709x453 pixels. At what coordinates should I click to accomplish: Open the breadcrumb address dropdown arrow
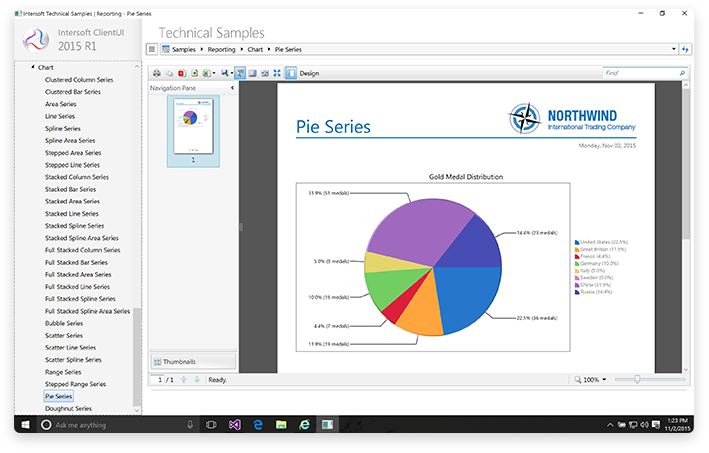(x=673, y=49)
